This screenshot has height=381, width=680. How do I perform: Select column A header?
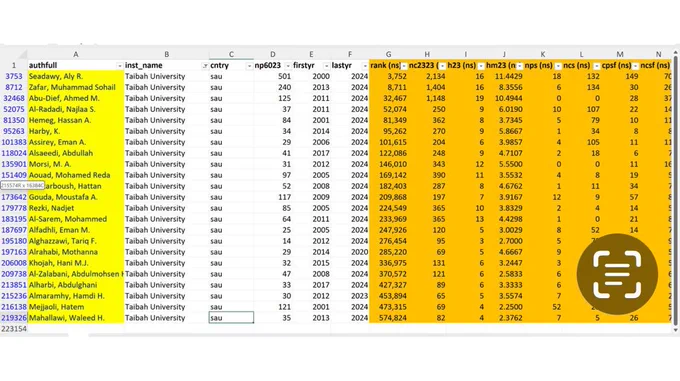75,54
